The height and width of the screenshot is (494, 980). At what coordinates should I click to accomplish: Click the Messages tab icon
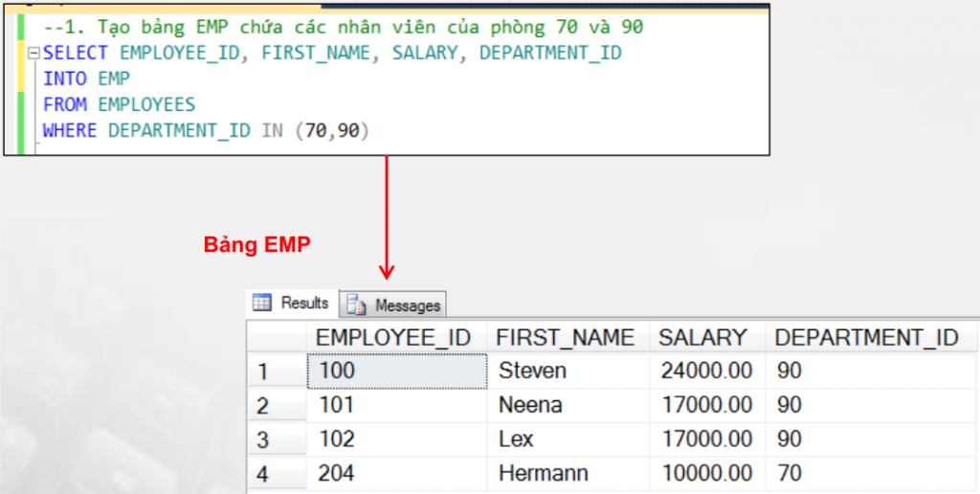(357, 305)
